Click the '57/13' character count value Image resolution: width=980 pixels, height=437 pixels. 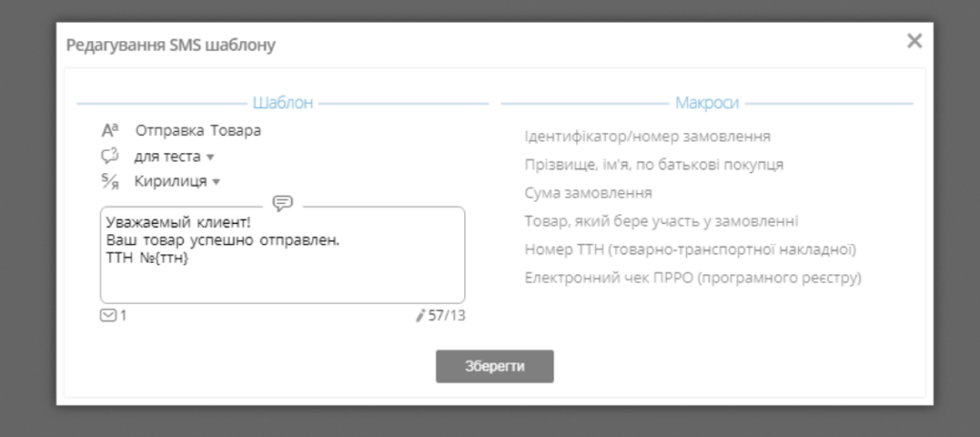point(446,316)
